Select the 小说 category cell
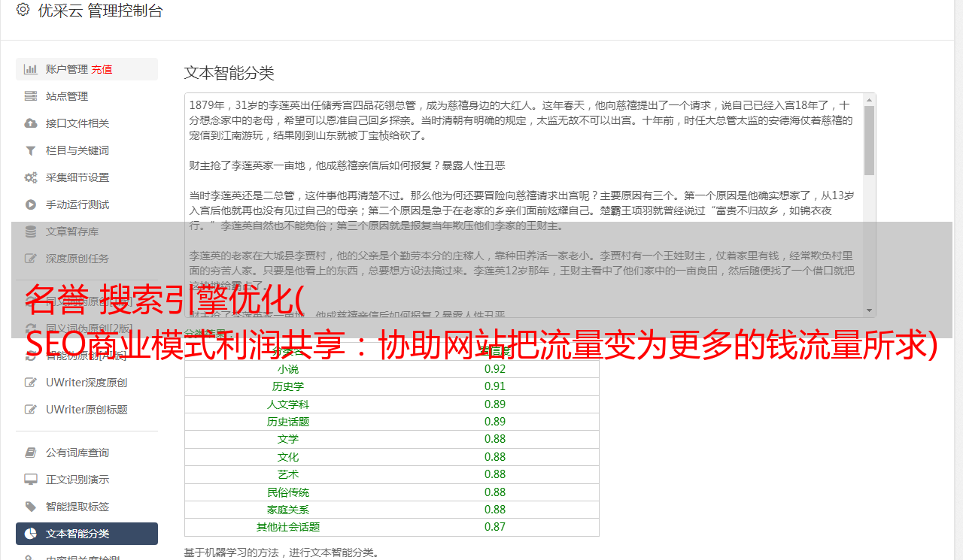Image resolution: width=963 pixels, height=560 pixels. click(x=287, y=369)
